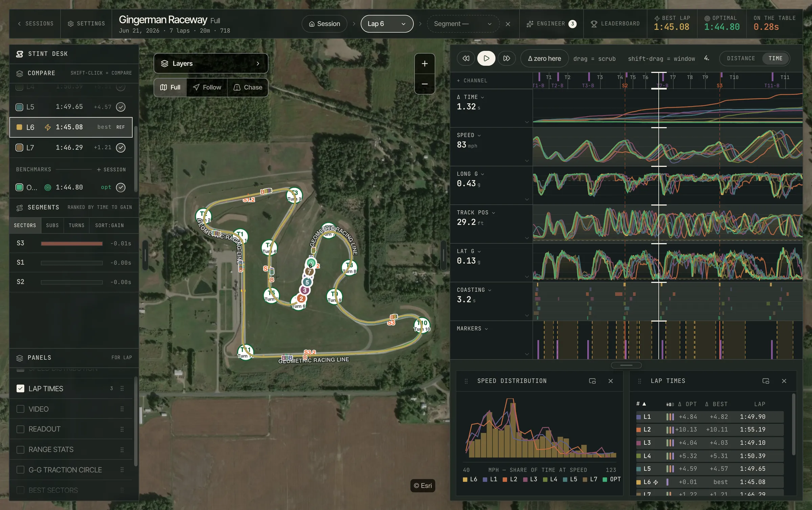Screen dimensions: 812x510
Task: Open the Engineer insights panel
Action: pos(551,24)
